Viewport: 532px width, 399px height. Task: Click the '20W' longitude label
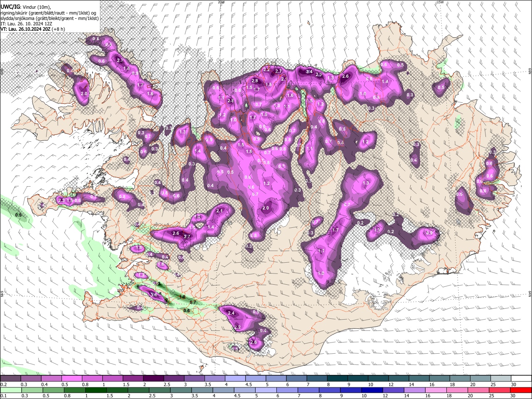[x=221, y=2]
